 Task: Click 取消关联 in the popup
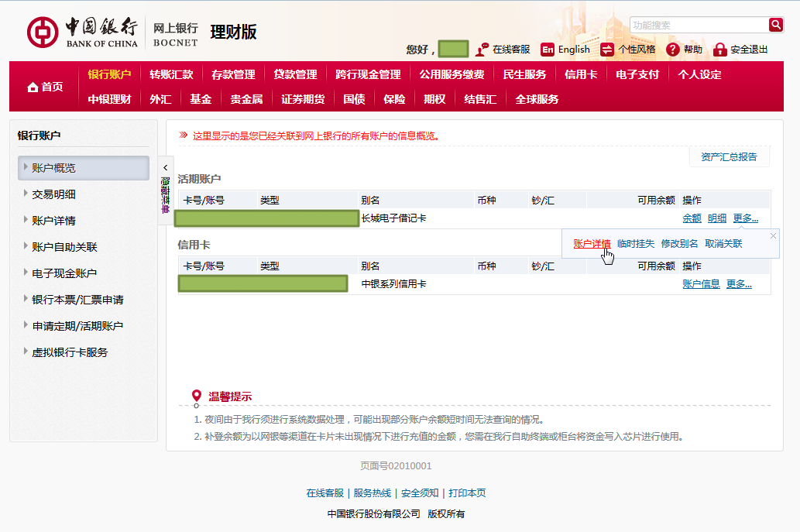click(x=723, y=244)
